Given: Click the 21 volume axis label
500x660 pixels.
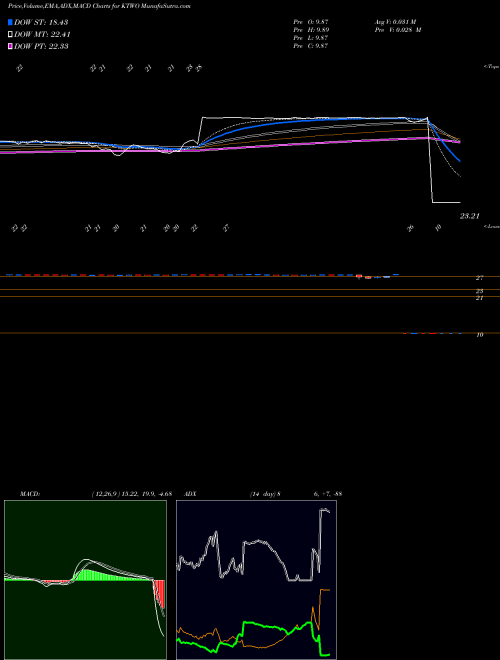Looking at the screenshot, I should pyautogui.click(x=479, y=298).
